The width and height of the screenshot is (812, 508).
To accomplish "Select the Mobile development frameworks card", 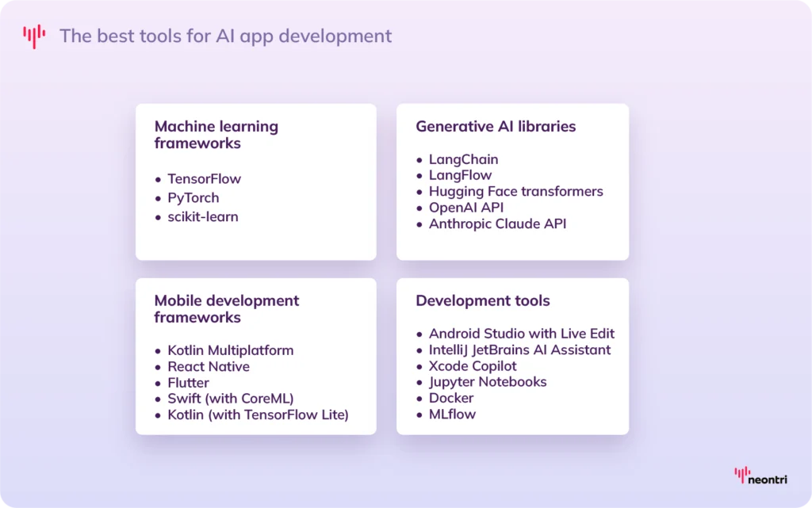I will point(226,309).
